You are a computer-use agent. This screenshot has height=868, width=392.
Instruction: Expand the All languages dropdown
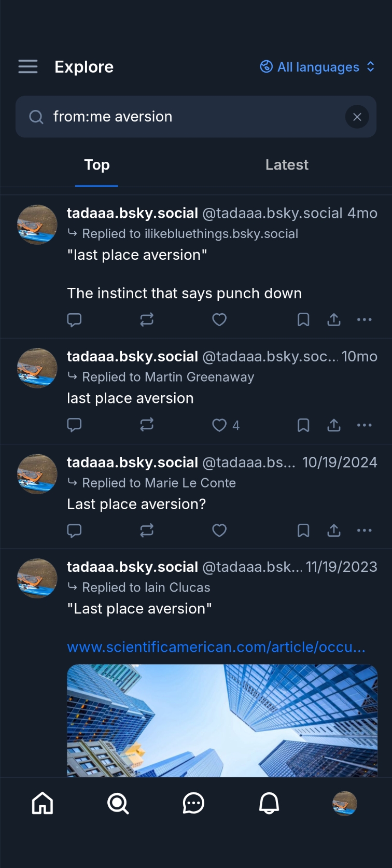click(x=317, y=67)
